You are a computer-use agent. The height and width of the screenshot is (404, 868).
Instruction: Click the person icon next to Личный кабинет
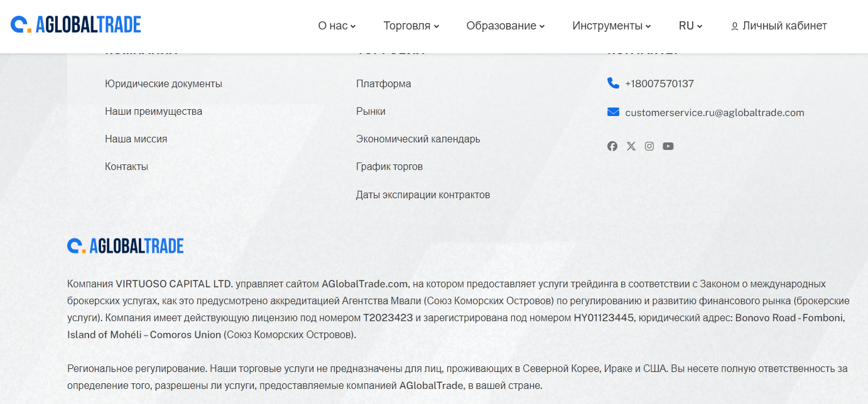[734, 26]
